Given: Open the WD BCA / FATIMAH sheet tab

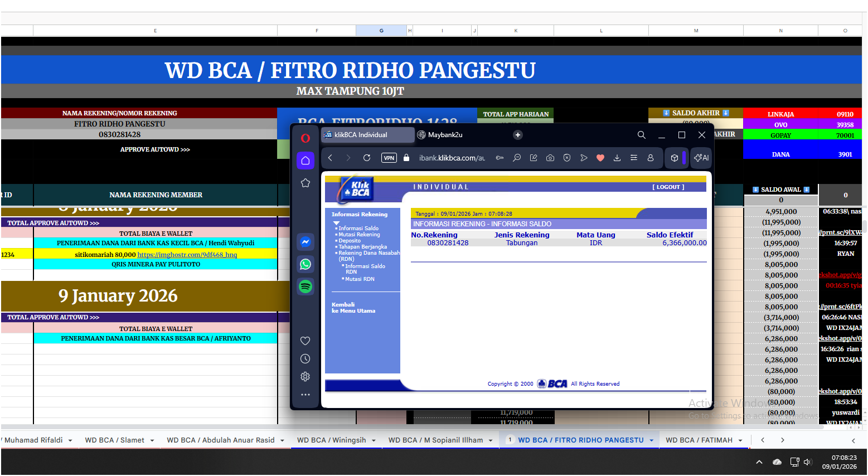Looking at the screenshot, I should (x=699, y=440).
